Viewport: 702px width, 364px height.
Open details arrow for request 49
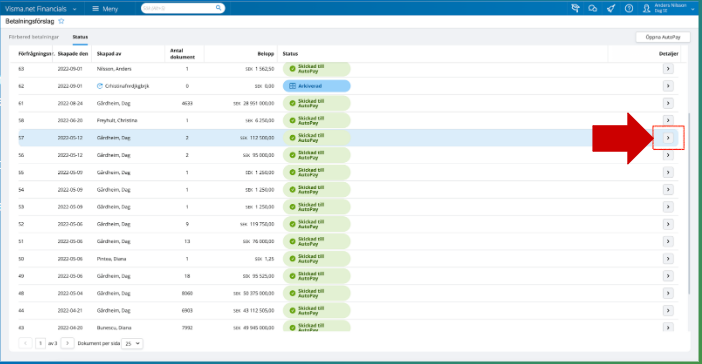click(x=668, y=276)
